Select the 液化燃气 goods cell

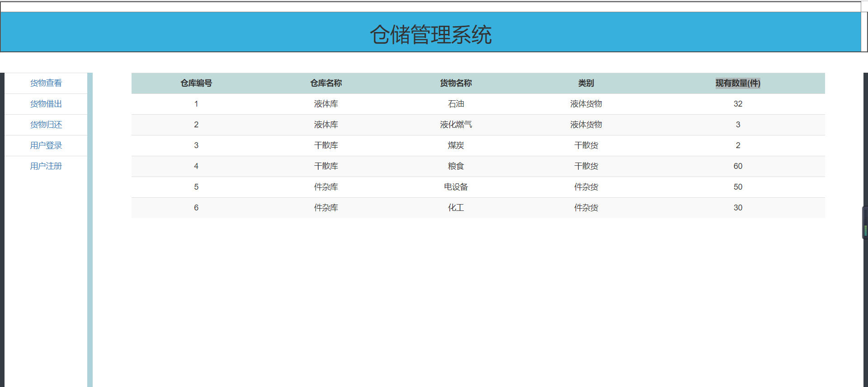click(456, 125)
